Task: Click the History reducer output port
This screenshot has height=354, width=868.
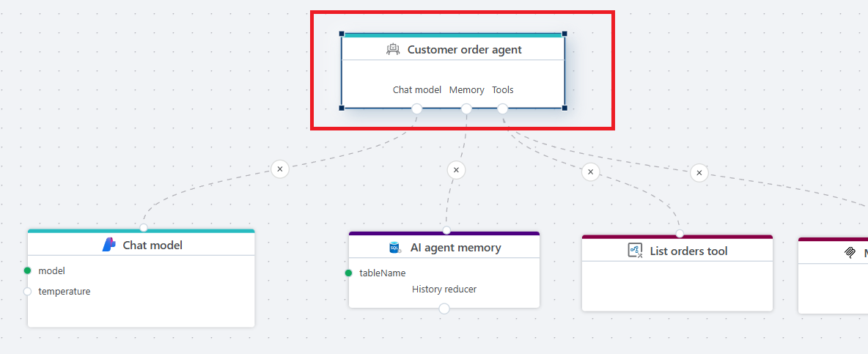Action: [x=444, y=309]
